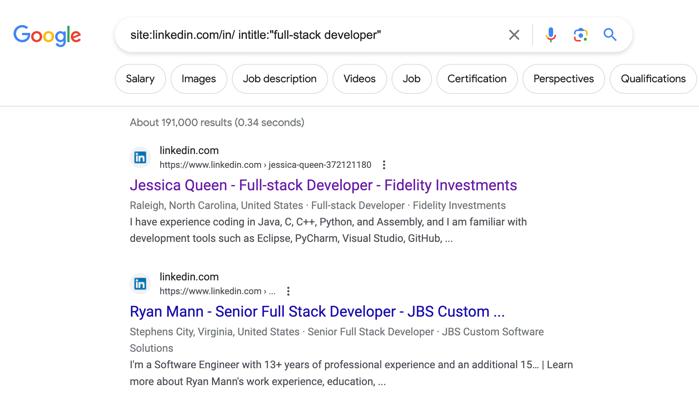This screenshot has width=699, height=400.
Task: Open three-dot menu for Ryan Mann result
Action: 288,291
